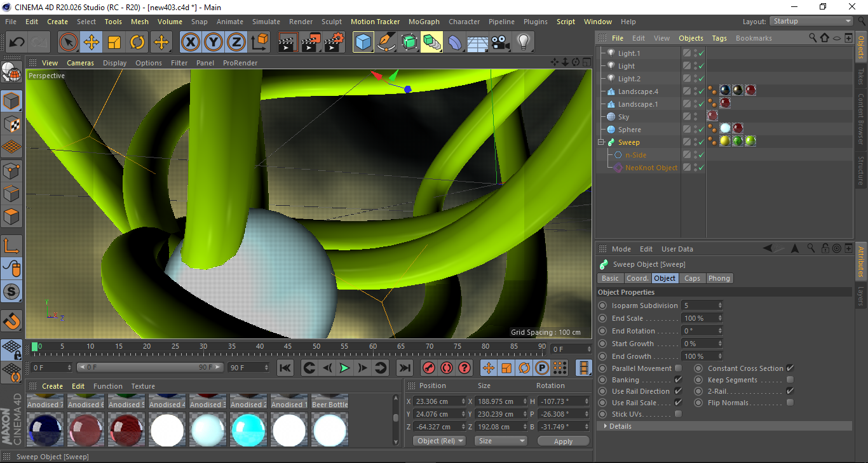Open the Size mode dropdown
The width and height of the screenshot is (868, 463).
(x=502, y=441)
